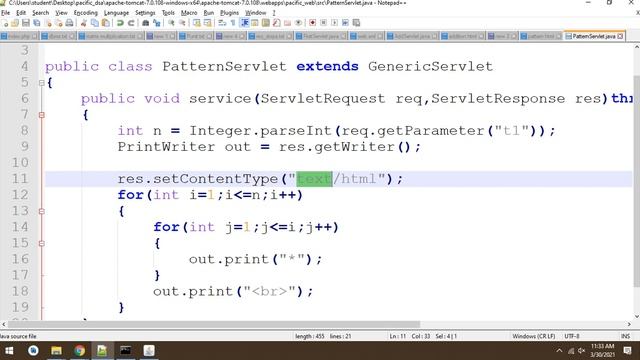Image resolution: width=640 pixels, height=360 pixels.
Task: Click the Playback macro icon
Action: tap(334, 23)
